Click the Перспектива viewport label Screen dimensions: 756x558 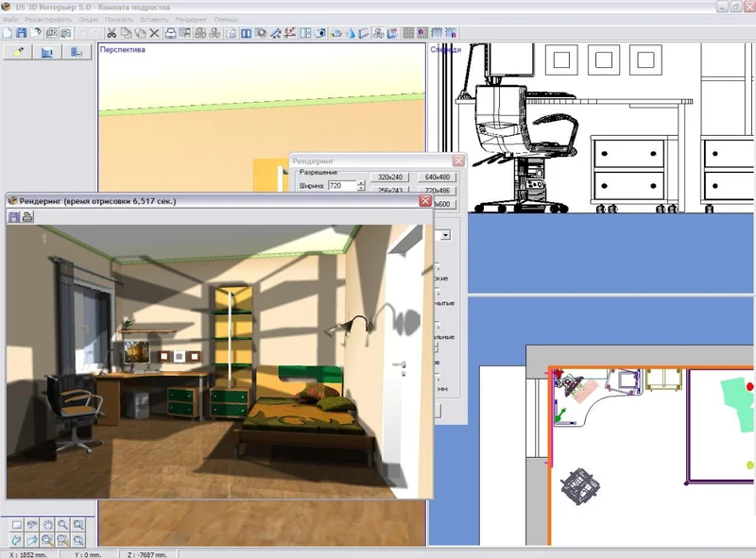123,50
